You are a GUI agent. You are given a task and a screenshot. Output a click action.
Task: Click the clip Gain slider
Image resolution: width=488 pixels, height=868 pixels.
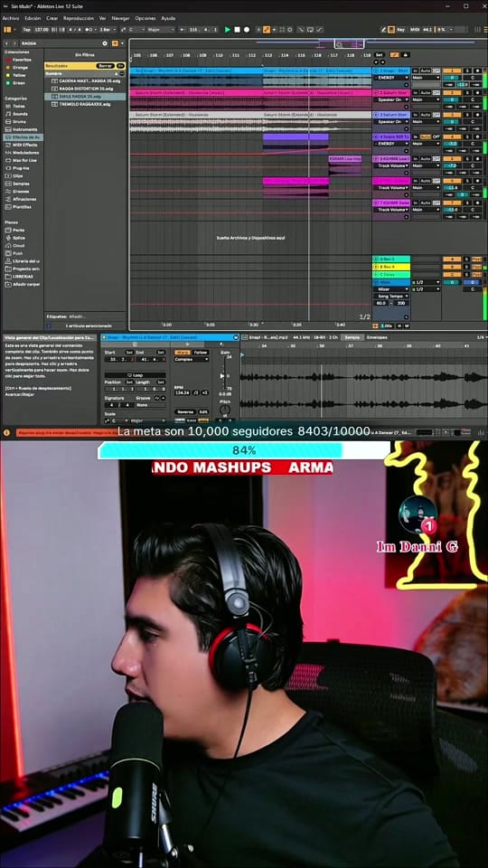pos(223,375)
